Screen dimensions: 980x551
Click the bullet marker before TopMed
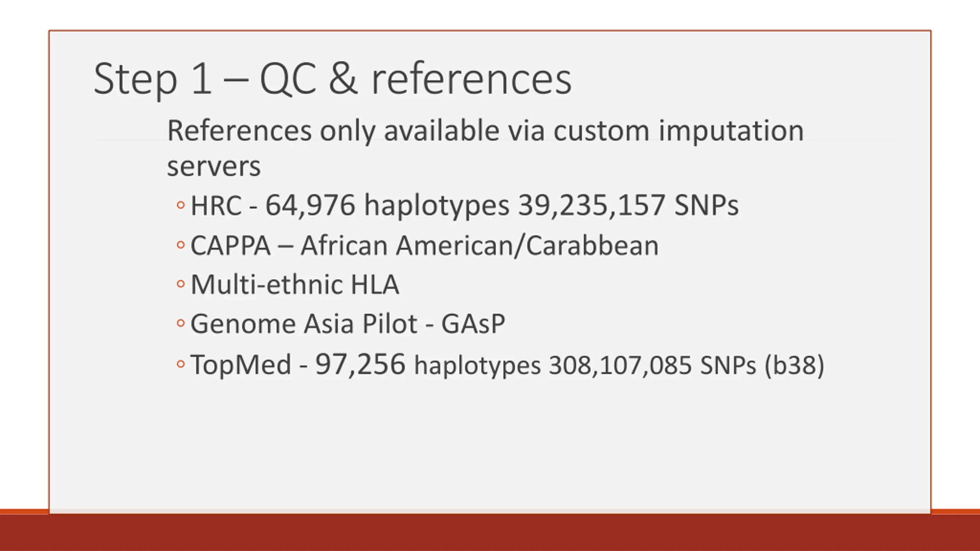(181, 364)
